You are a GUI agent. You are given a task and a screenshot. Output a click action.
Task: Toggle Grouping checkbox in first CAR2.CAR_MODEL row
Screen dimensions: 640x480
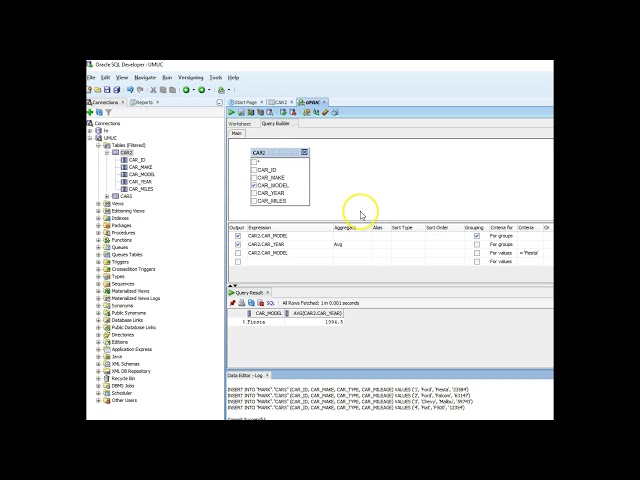(477, 236)
